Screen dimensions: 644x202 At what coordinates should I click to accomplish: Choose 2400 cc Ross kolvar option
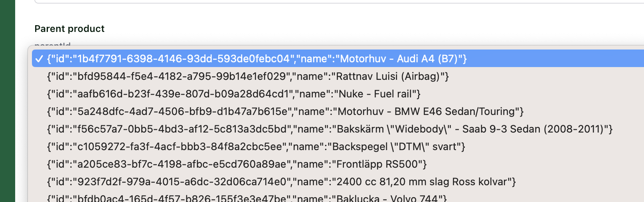pyautogui.click(x=281, y=182)
